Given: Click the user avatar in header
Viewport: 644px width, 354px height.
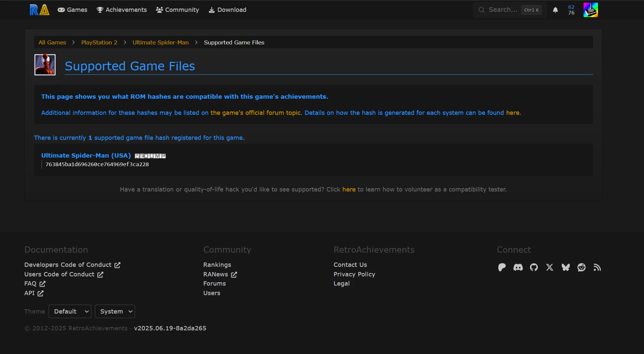Looking at the screenshot, I should pyautogui.click(x=590, y=10).
